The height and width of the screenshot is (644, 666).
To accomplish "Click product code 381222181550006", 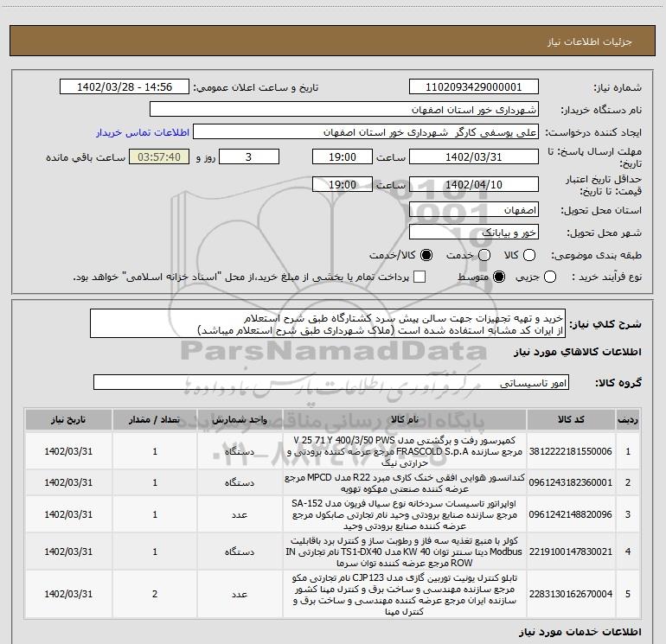I will coord(571,451).
